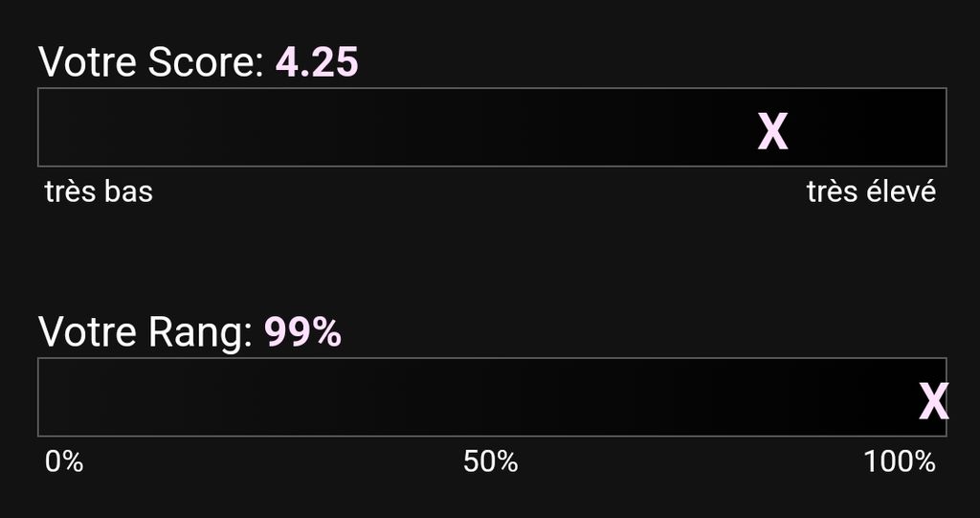Image resolution: width=980 pixels, height=518 pixels.
Task: Click the middle of the score bar
Action: [492, 127]
